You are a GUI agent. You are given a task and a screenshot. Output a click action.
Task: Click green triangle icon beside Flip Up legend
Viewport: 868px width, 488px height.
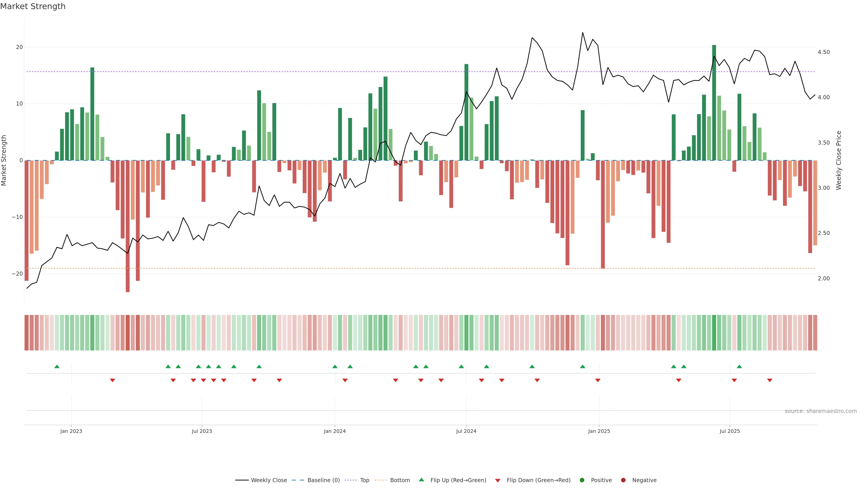421,480
